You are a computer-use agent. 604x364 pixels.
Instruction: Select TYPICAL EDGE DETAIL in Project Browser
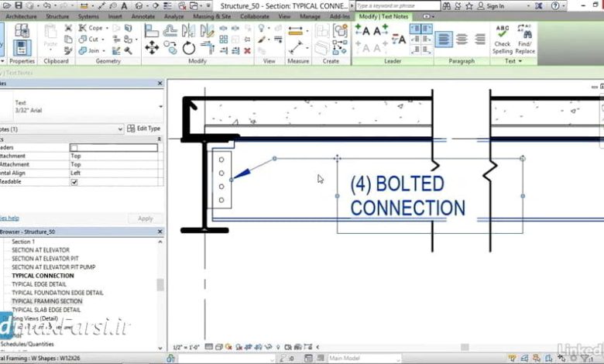tap(39, 284)
